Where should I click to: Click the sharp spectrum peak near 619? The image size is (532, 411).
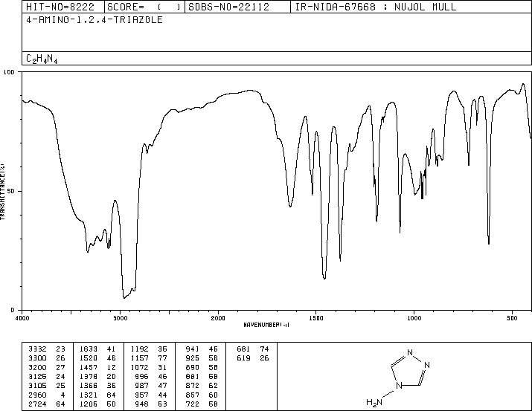[489, 242]
